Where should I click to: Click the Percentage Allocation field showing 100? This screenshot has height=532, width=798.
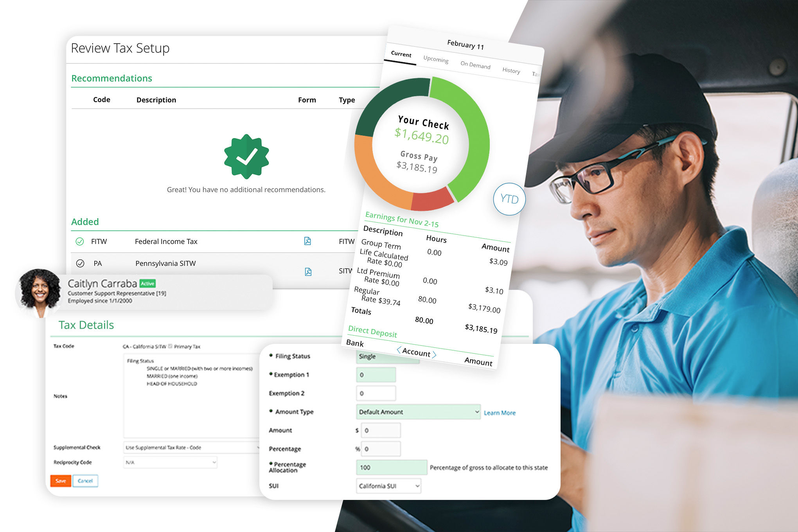pos(392,467)
